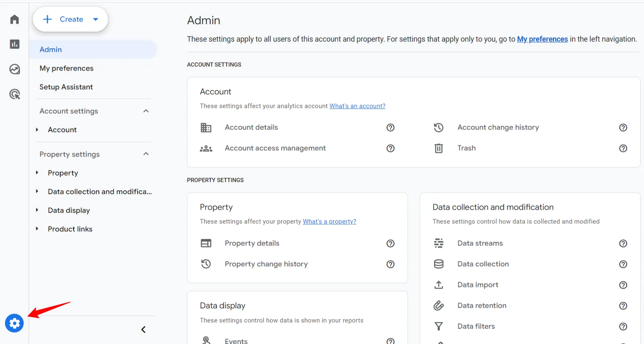Expand the Data display tree arrow

coord(37,210)
